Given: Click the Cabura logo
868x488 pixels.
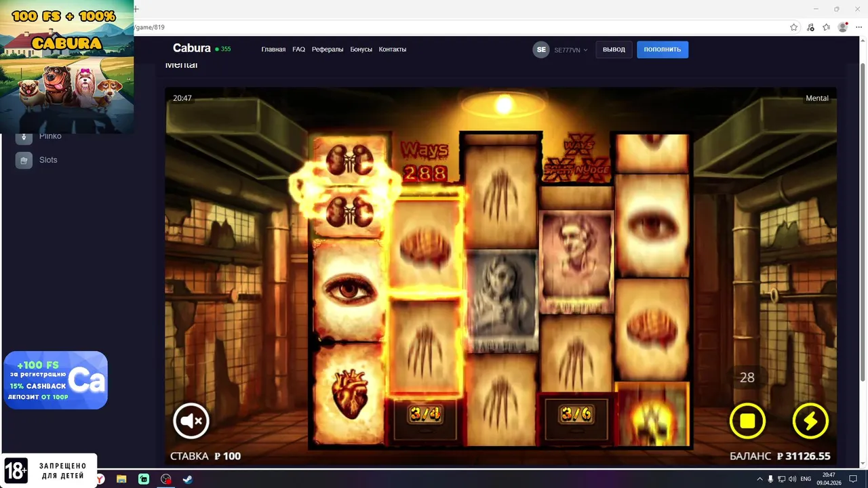Looking at the screenshot, I should pos(192,48).
